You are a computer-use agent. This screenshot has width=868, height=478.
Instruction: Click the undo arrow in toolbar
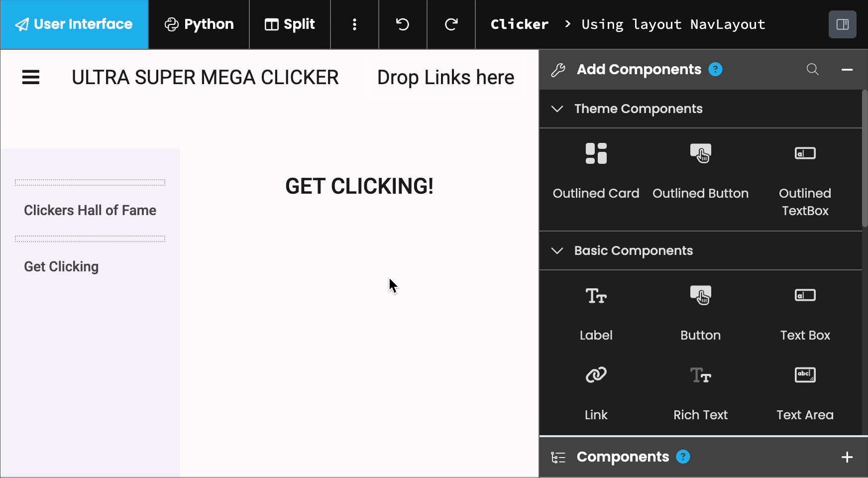pos(403,24)
